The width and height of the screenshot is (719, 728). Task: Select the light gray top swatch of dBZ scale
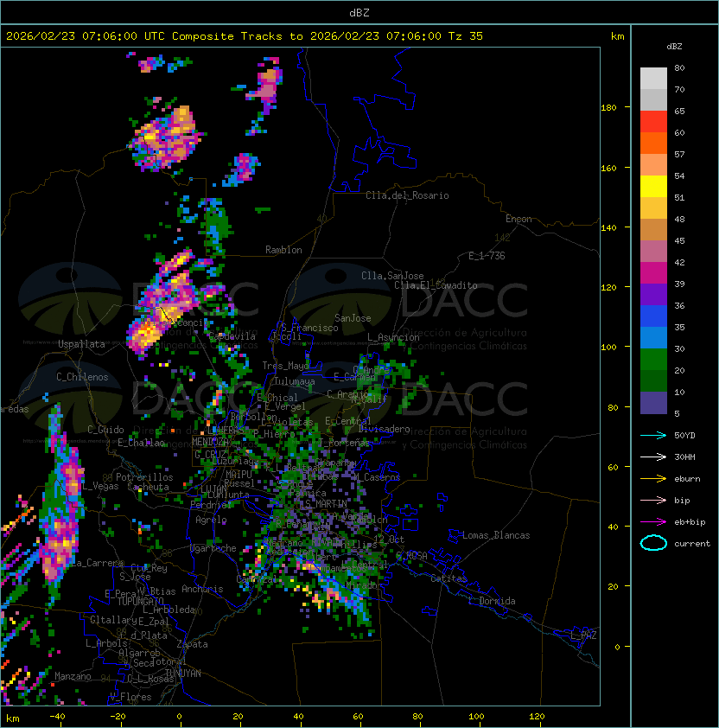pos(653,78)
